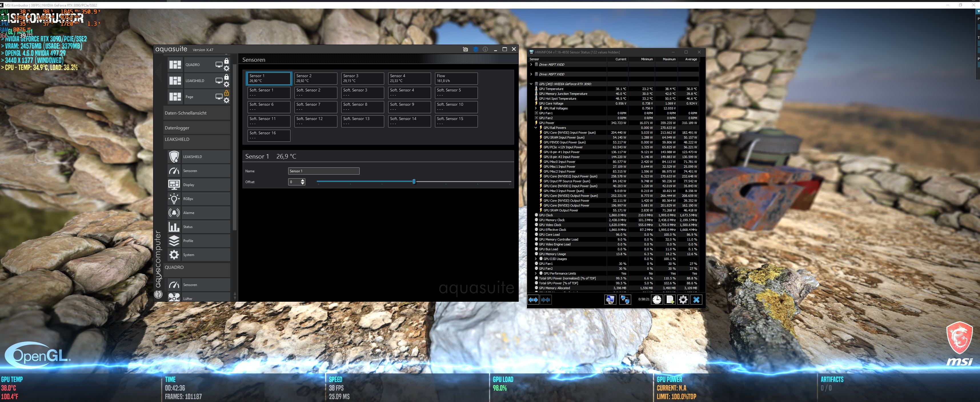
Task: Select GPU Core Load row in HWiNFO
Action: pyautogui.click(x=617, y=235)
